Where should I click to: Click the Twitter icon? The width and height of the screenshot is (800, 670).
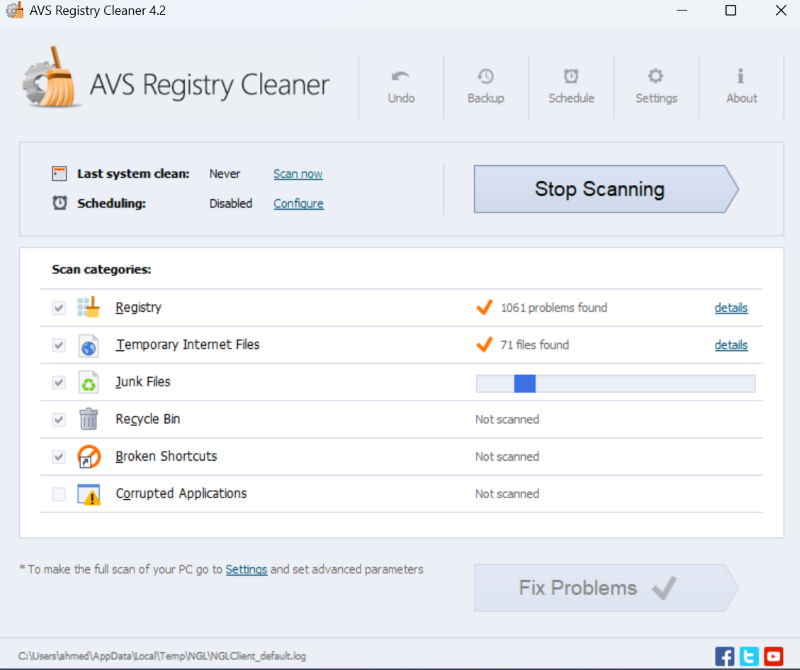(749, 656)
